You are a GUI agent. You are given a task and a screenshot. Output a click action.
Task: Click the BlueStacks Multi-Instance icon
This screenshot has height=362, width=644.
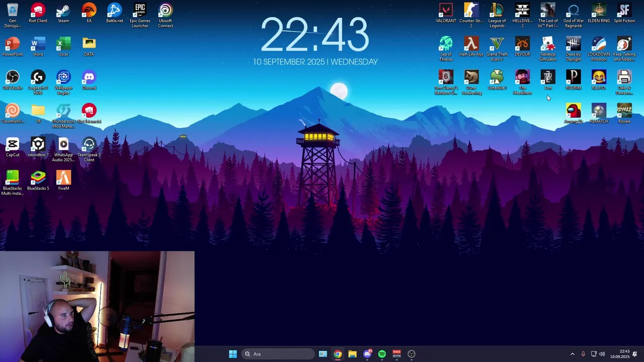[x=13, y=183]
